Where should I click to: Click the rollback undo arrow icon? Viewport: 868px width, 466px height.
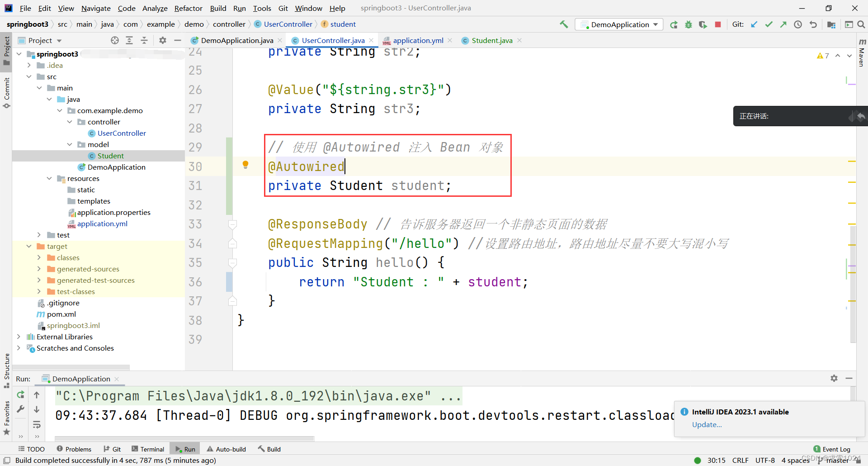click(813, 24)
